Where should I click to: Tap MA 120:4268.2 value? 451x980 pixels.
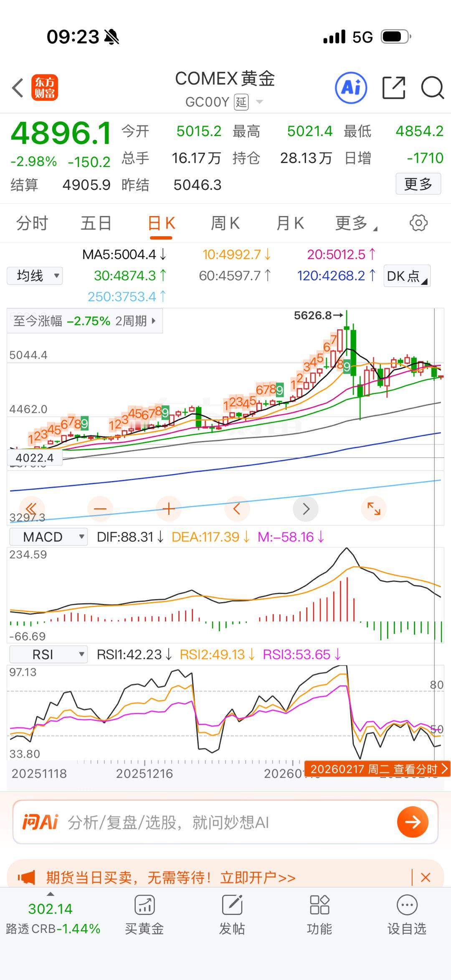point(336,275)
